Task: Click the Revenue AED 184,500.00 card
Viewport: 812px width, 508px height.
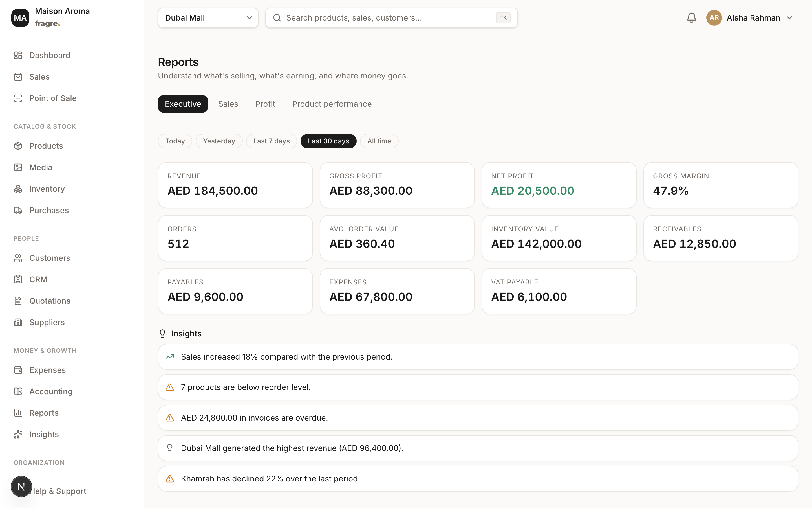Action: pos(235,185)
